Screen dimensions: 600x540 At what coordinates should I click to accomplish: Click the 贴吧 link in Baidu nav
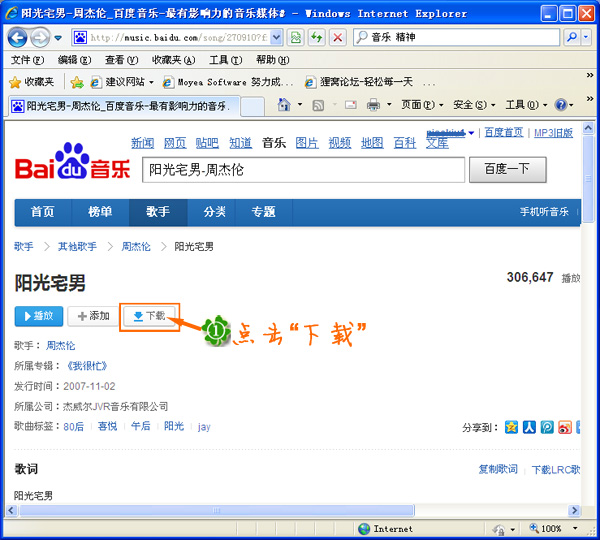pyautogui.click(x=207, y=143)
